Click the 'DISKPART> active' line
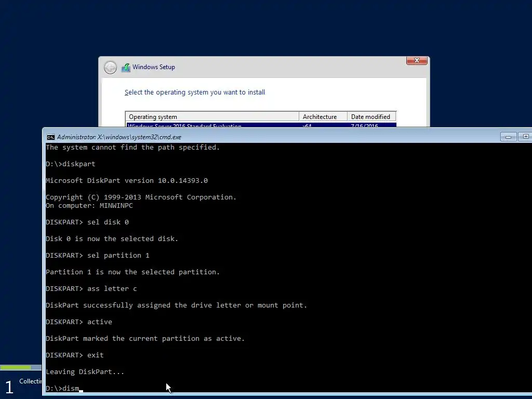The width and height of the screenshot is (532, 399). (79, 322)
